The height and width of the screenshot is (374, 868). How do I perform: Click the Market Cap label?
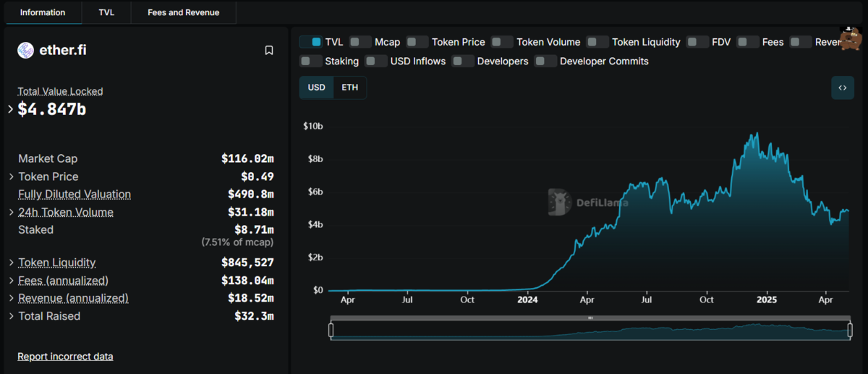click(48, 158)
